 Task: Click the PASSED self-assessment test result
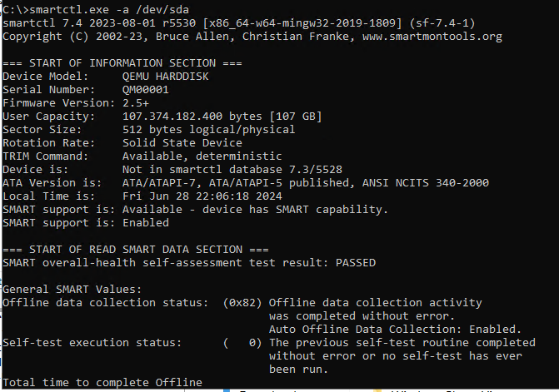[356, 263]
